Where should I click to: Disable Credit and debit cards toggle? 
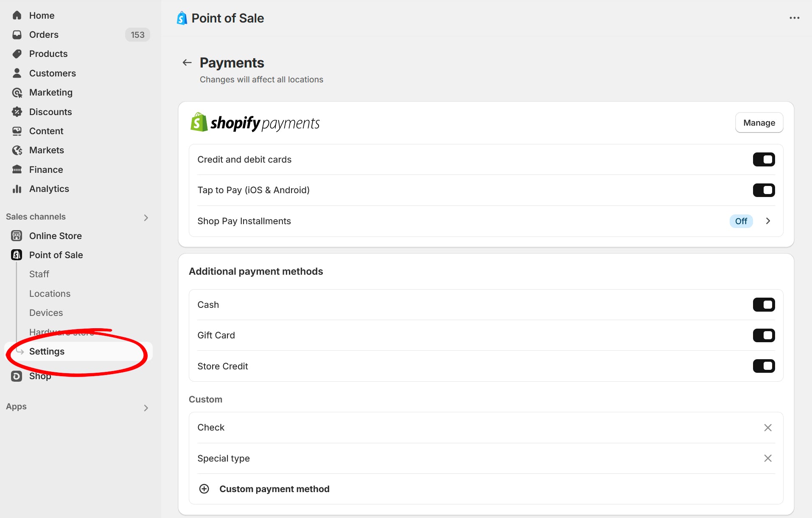pos(764,160)
